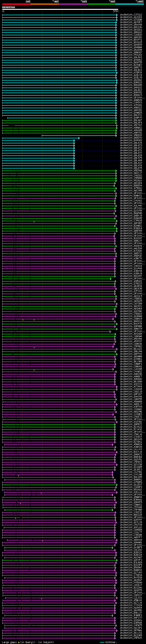Click the orange 40% identity legend segment
This screenshot has height=644, width=146.
click(x=45, y=4)
